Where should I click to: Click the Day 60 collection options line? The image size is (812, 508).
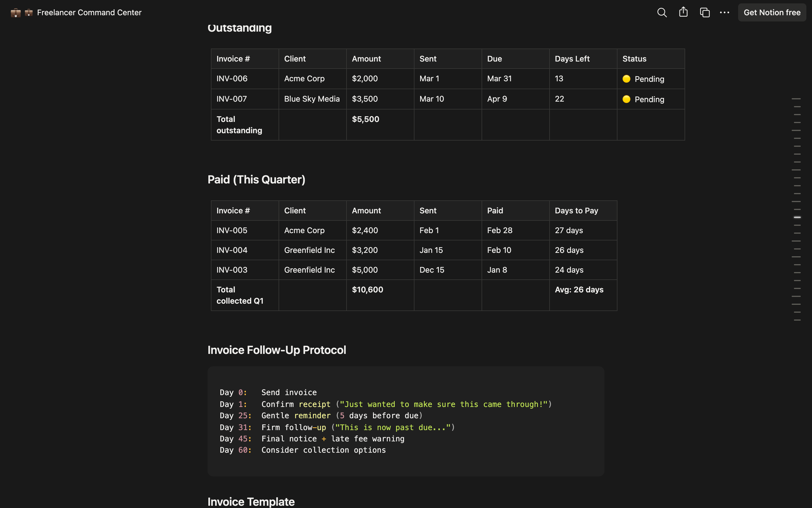(x=303, y=450)
